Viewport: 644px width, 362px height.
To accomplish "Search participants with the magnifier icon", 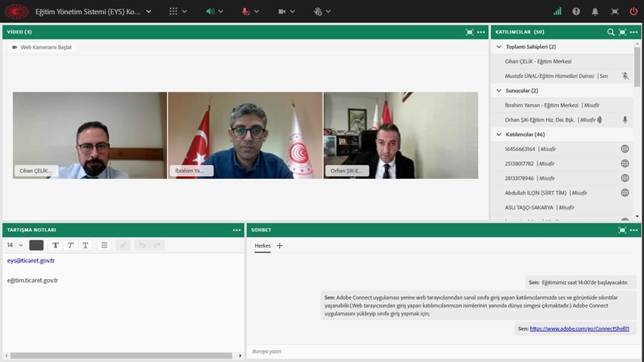I will [x=610, y=32].
